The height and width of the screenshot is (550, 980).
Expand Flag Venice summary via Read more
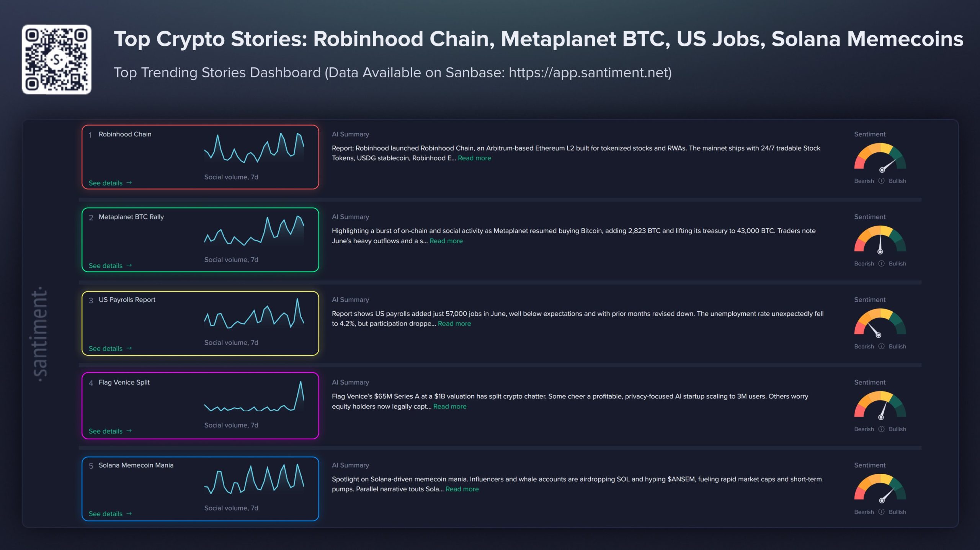pos(450,406)
